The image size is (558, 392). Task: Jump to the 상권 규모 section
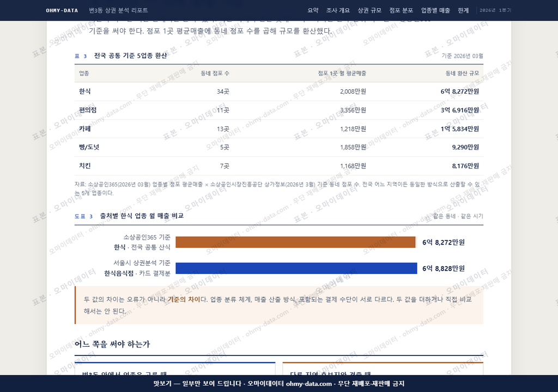point(369,10)
